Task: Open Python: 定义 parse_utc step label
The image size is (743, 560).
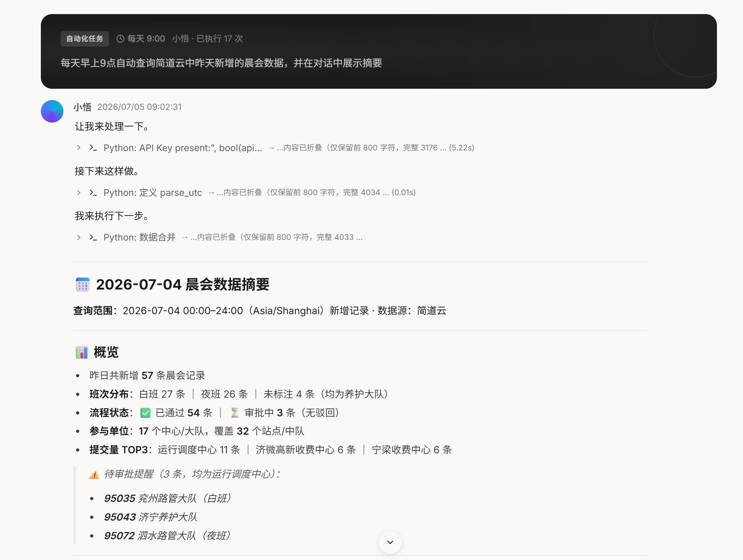Action: coord(153,193)
